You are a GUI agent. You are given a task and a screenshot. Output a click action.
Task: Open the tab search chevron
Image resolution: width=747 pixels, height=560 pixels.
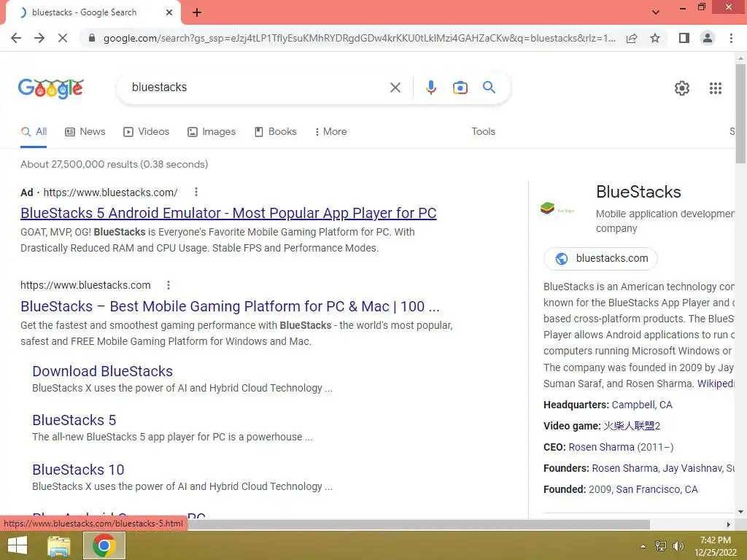pyautogui.click(x=656, y=12)
